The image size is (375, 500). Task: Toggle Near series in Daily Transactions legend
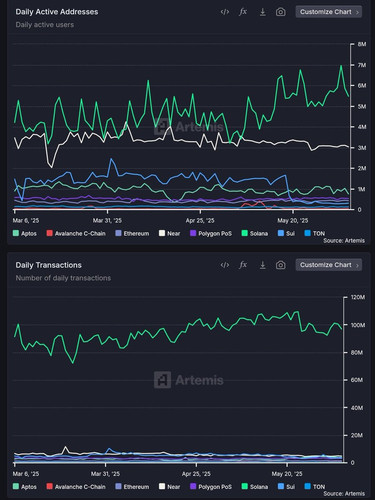[170, 487]
